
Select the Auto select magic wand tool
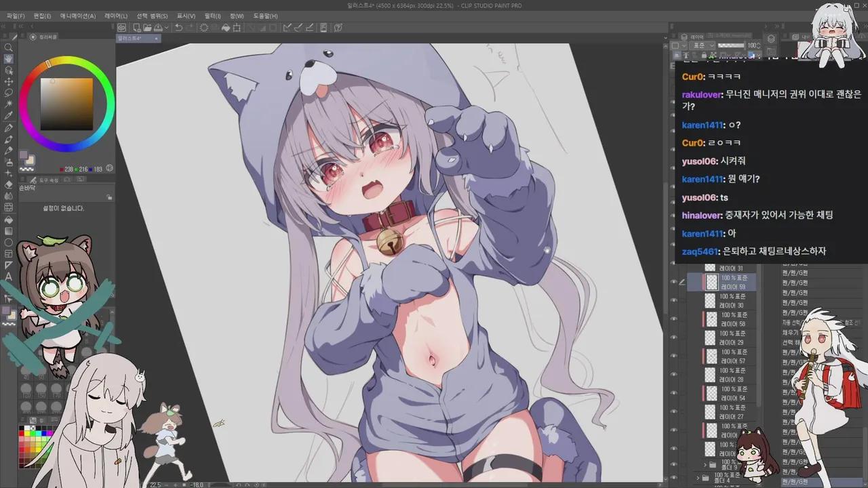9,104
